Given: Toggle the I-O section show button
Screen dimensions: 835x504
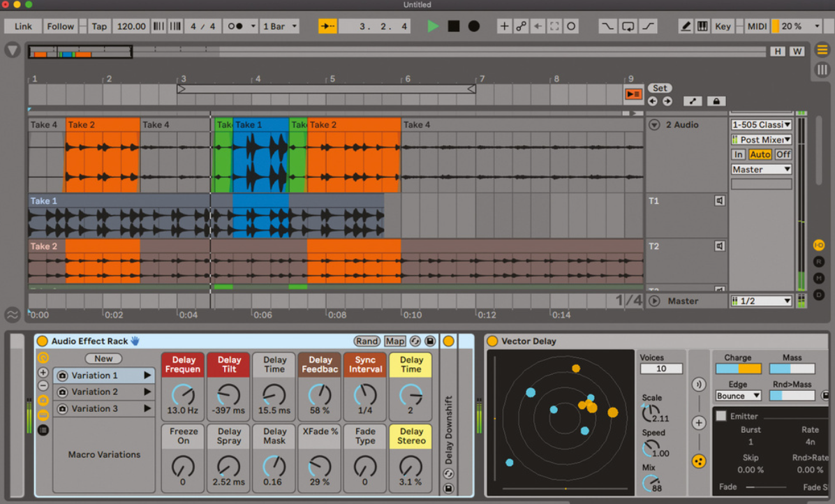Looking at the screenshot, I should [x=819, y=245].
